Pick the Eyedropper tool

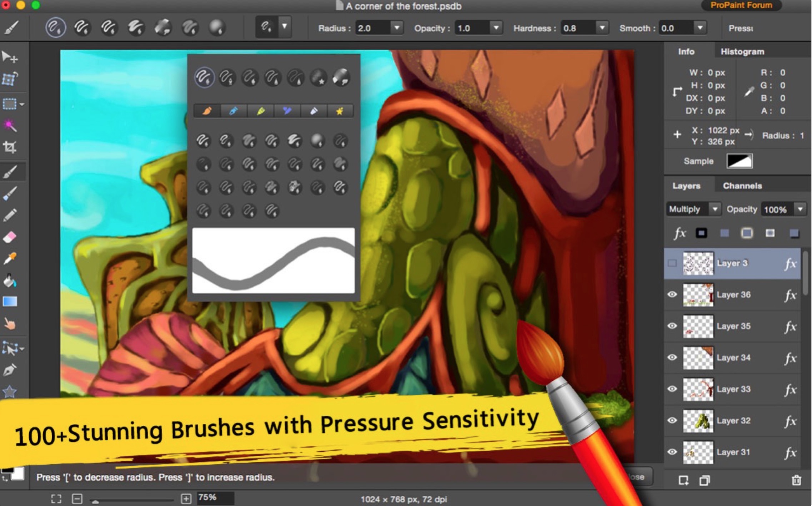10,258
